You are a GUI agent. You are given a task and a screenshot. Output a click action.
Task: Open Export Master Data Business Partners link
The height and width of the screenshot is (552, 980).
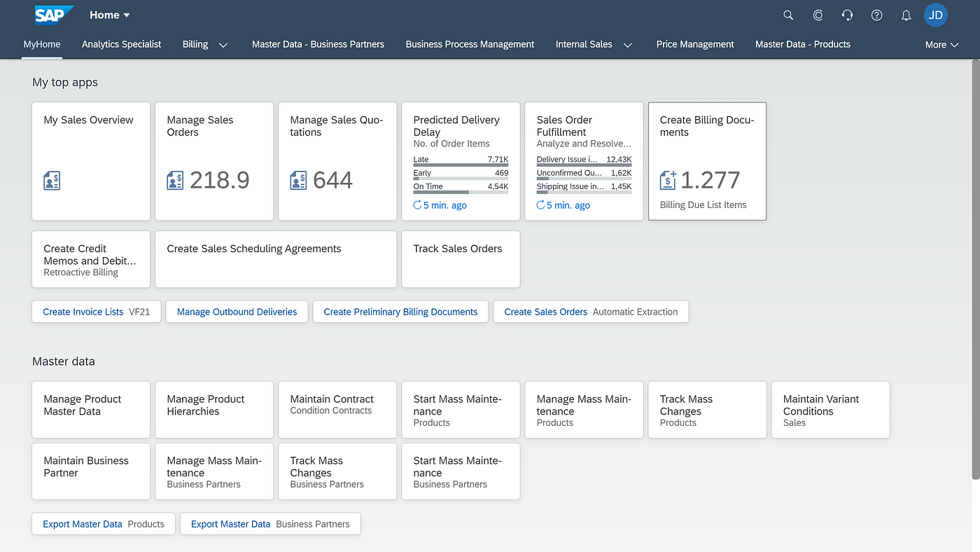click(x=270, y=524)
